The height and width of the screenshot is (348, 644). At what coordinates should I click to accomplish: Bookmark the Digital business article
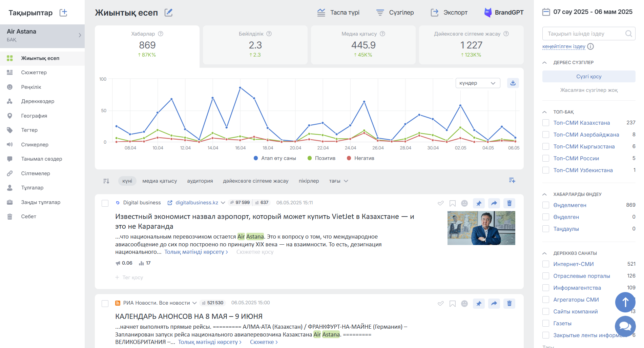point(452,203)
